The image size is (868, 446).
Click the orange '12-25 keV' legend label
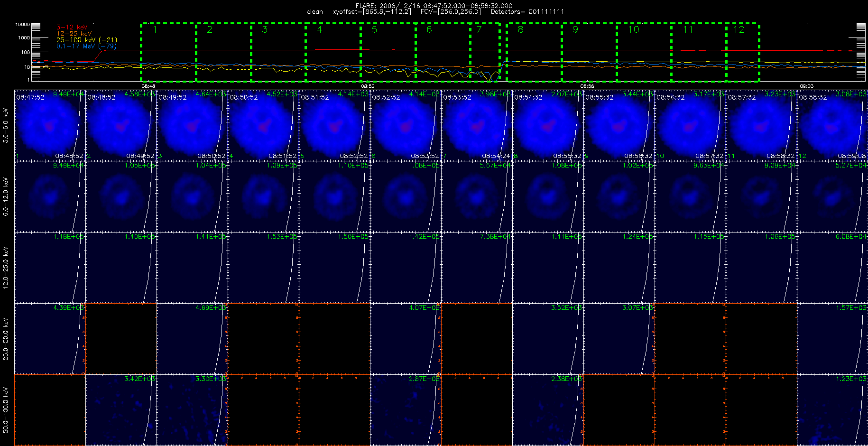click(74, 34)
